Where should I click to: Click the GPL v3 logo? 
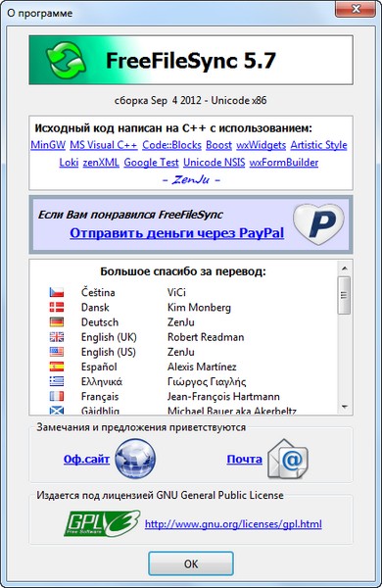[x=102, y=523]
